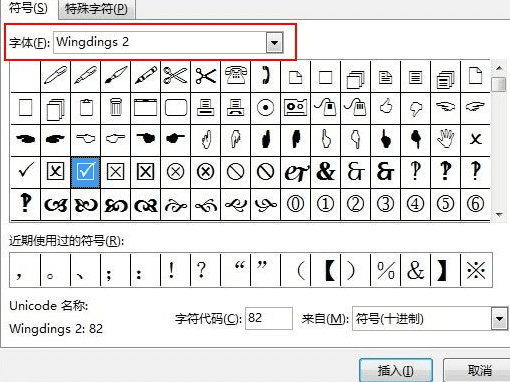Select the circled number 2 symbol

(356, 204)
